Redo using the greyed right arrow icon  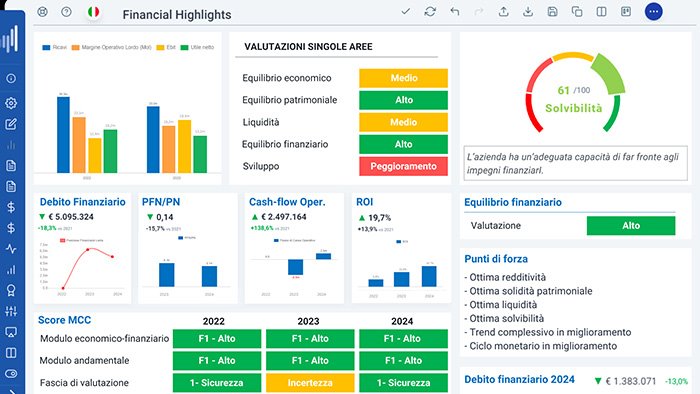pos(479,11)
